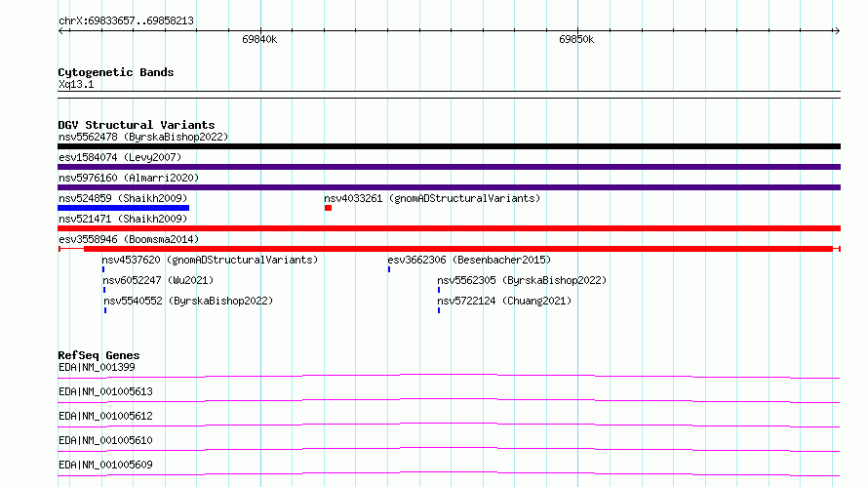
Task: Select the EDA|NM_001005610 magenta gene line
Action: pyautogui.click(x=449, y=449)
